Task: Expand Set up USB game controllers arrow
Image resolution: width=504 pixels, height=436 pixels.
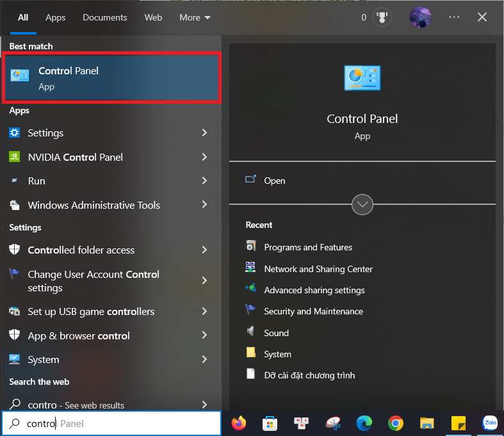Action: (x=204, y=311)
